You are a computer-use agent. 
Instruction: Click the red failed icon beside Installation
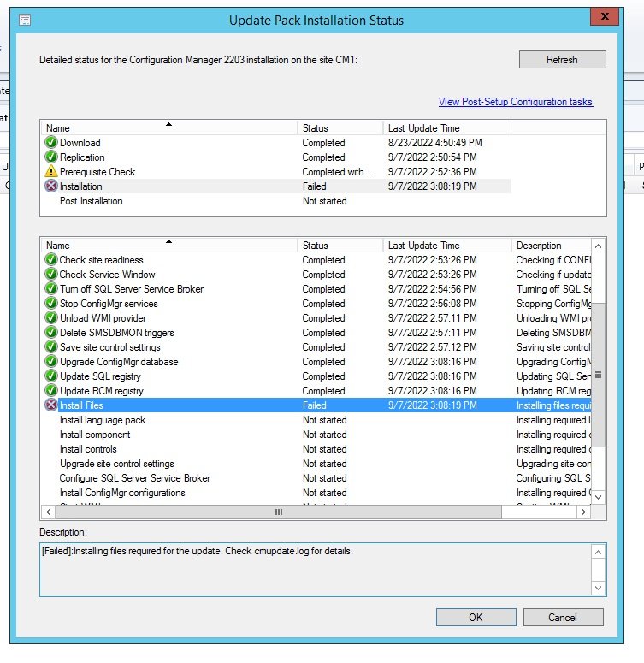[x=51, y=186]
